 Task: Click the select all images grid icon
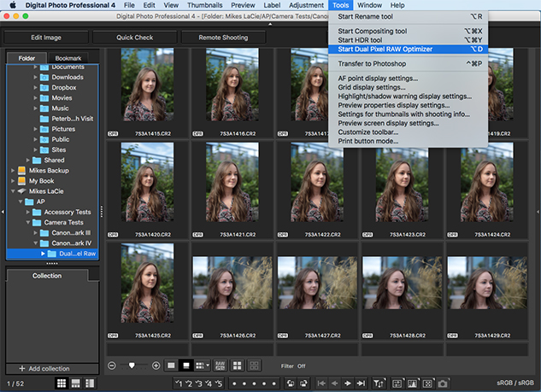237,366
